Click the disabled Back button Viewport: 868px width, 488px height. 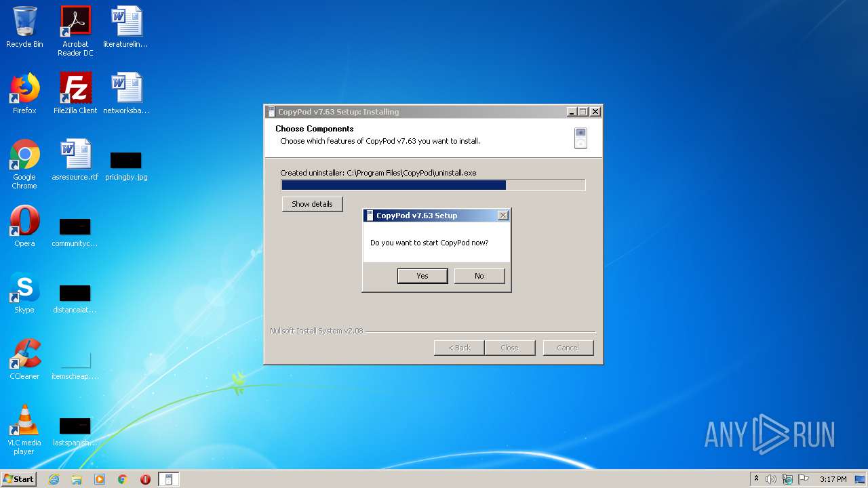click(459, 348)
